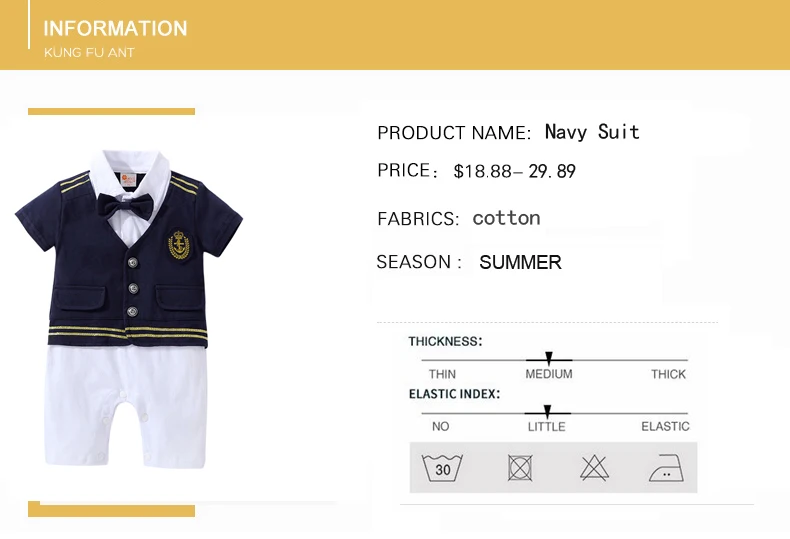The image size is (790, 539).
Task: Click the orange brand tag in collar
Action: [x=128, y=180]
